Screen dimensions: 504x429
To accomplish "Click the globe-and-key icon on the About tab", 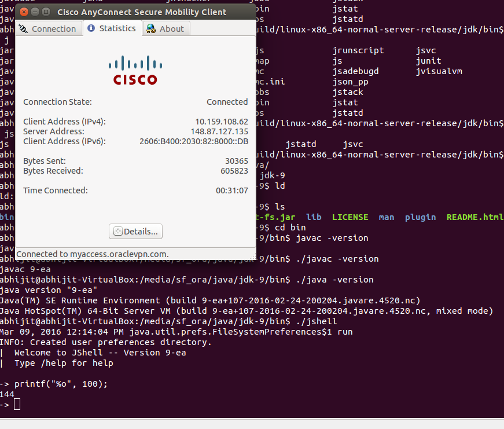I will (150, 29).
